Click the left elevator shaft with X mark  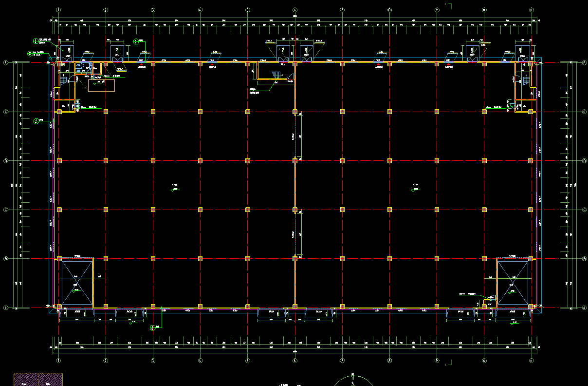point(76,283)
